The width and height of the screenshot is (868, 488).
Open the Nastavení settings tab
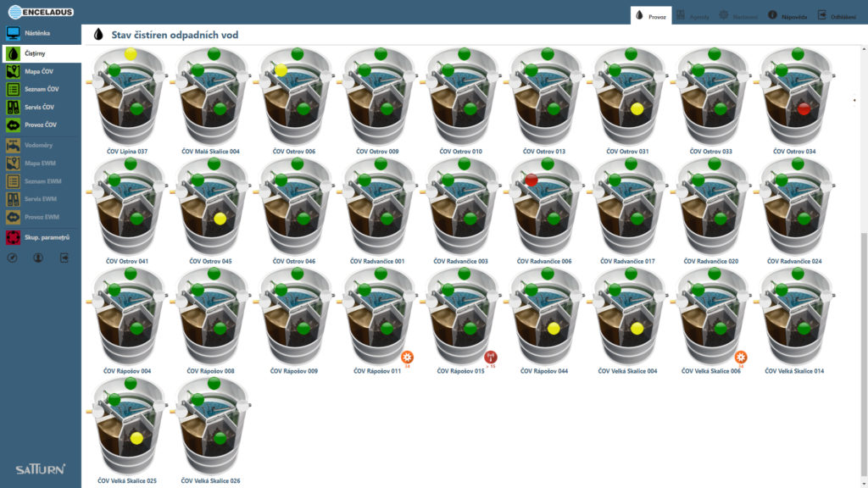coord(738,16)
